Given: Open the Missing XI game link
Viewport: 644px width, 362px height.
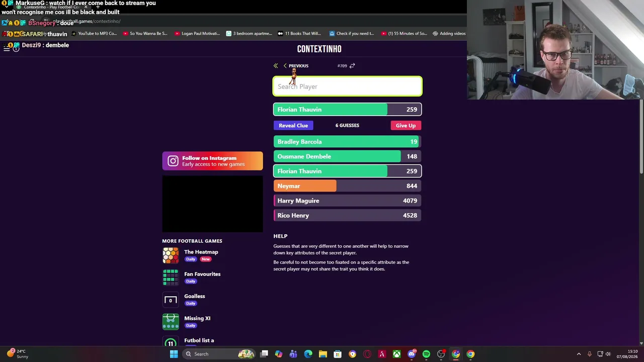Looking at the screenshot, I should click(197, 318).
